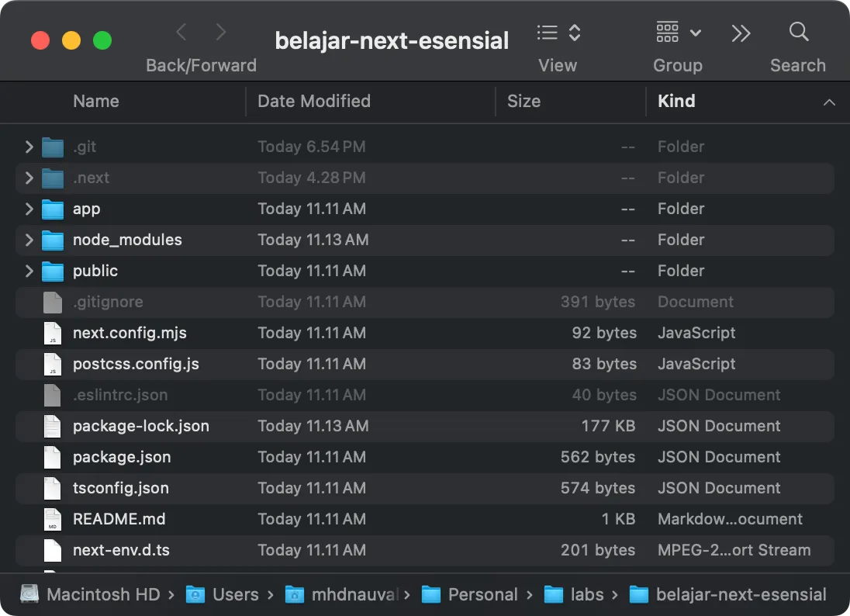Sort files by Size column

pyautogui.click(x=523, y=101)
